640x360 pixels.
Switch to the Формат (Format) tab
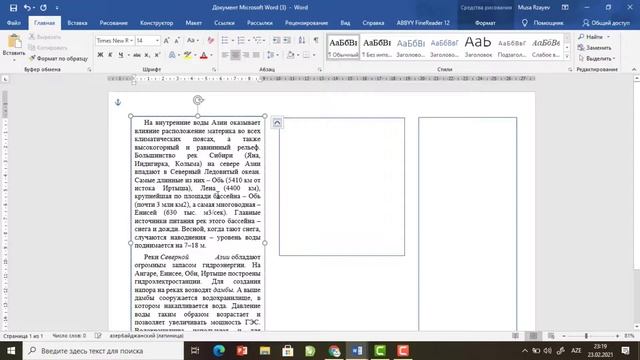pyautogui.click(x=485, y=23)
